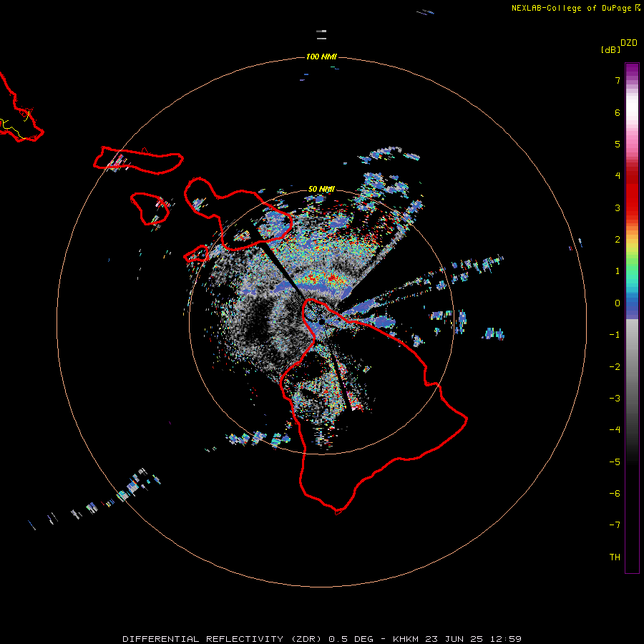Click the 6 value on color scale
The image size is (644, 644).
coord(618,112)
